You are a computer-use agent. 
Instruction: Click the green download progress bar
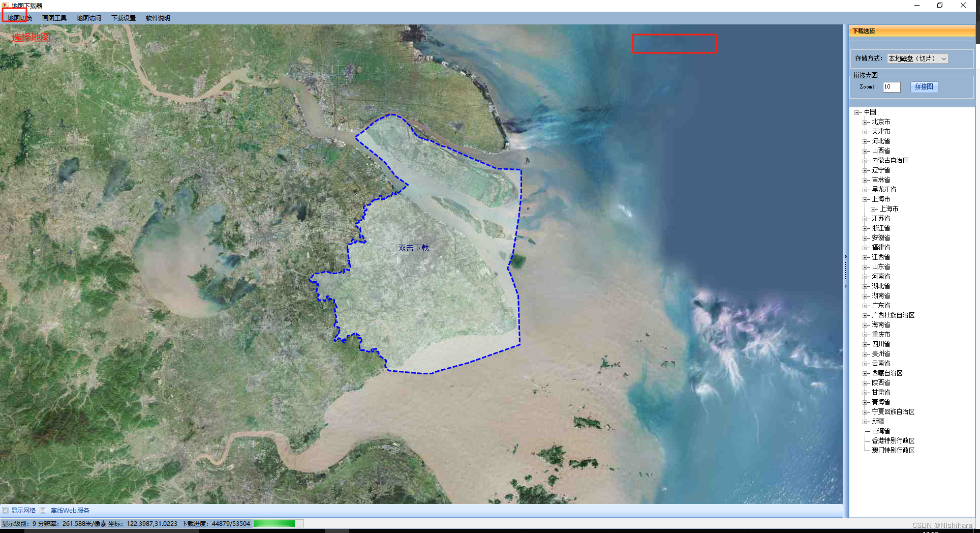279,523
